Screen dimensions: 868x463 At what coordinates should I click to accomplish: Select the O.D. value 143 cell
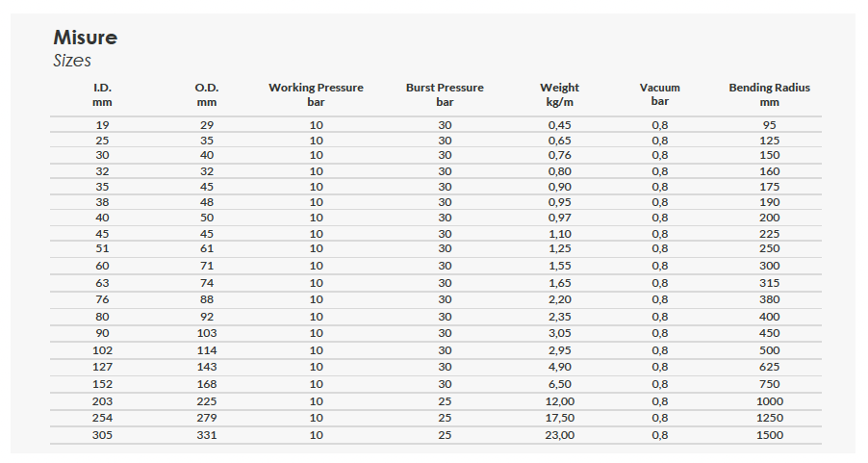(x=207, y=367)
